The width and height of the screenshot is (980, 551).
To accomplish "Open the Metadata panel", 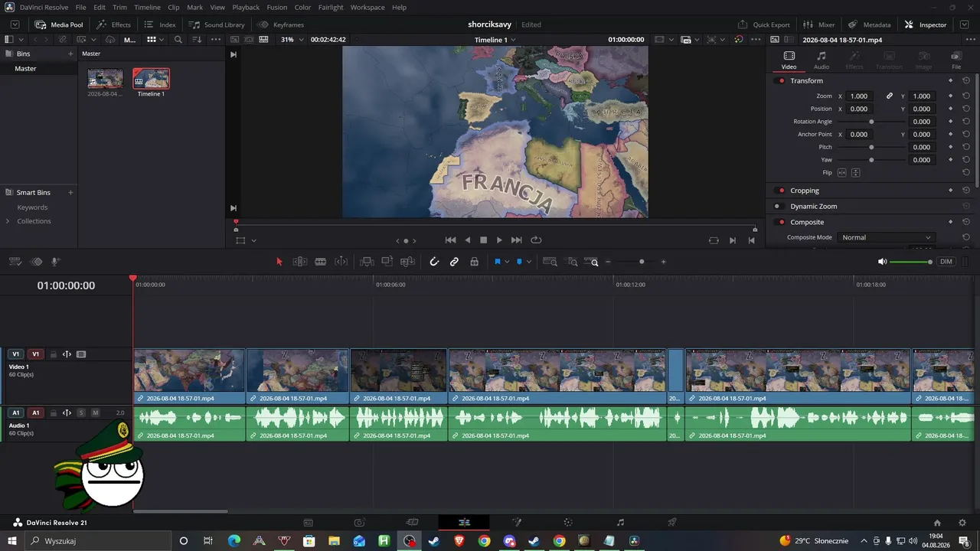I will point(869,24).
